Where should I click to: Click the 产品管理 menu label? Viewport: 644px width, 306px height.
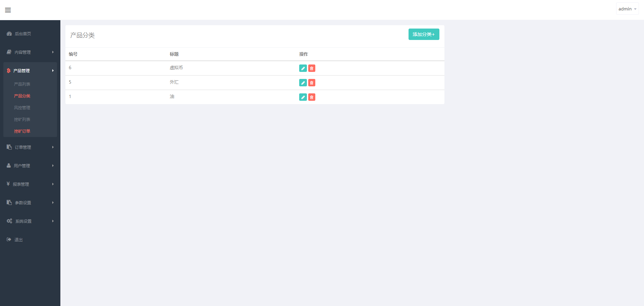click(21, 71)
